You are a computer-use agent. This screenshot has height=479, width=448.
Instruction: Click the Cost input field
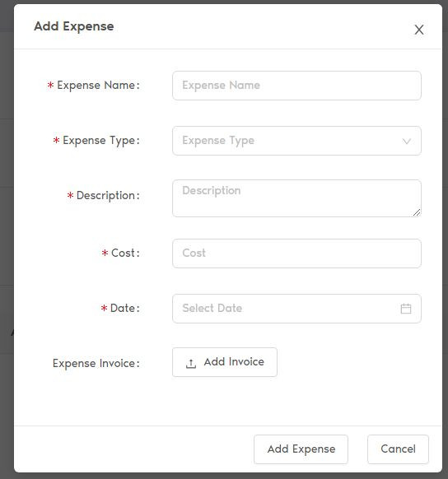pos(296,253)
